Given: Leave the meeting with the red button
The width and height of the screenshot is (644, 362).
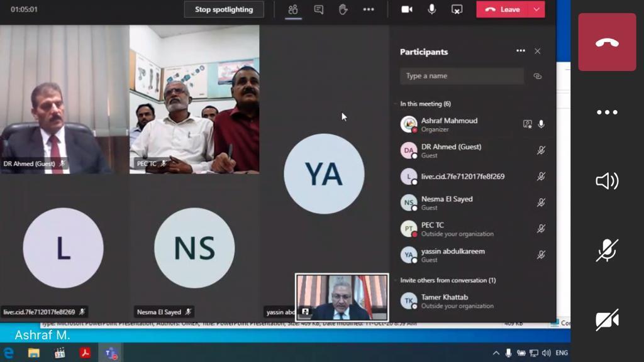Looking at the screenshot, I should [502, 9].
